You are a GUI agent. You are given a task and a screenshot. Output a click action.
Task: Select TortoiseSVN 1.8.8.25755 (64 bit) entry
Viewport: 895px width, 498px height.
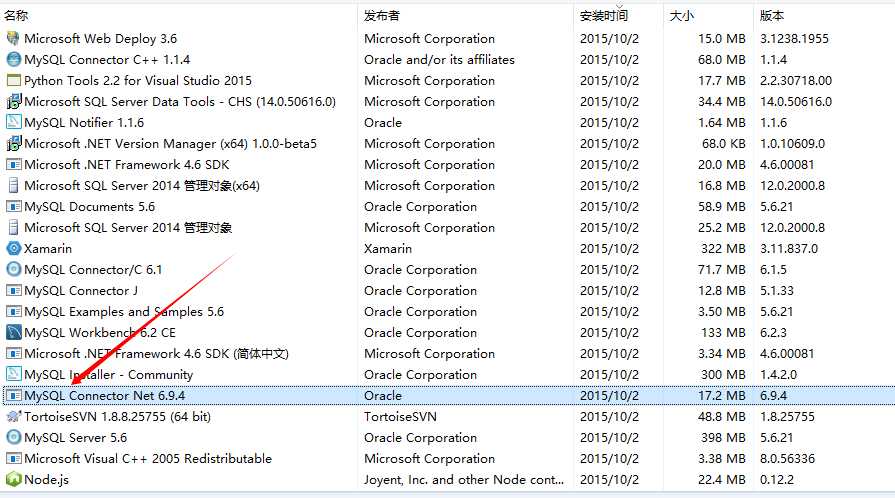point(118,416)
